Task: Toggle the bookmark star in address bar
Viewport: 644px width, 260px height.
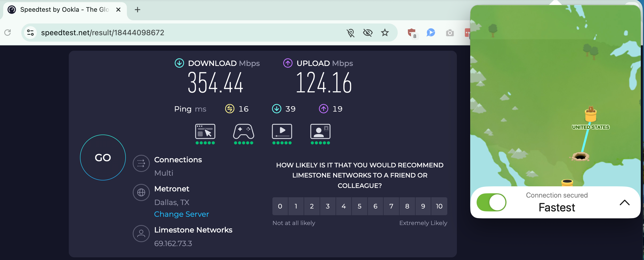Action: 385,33
